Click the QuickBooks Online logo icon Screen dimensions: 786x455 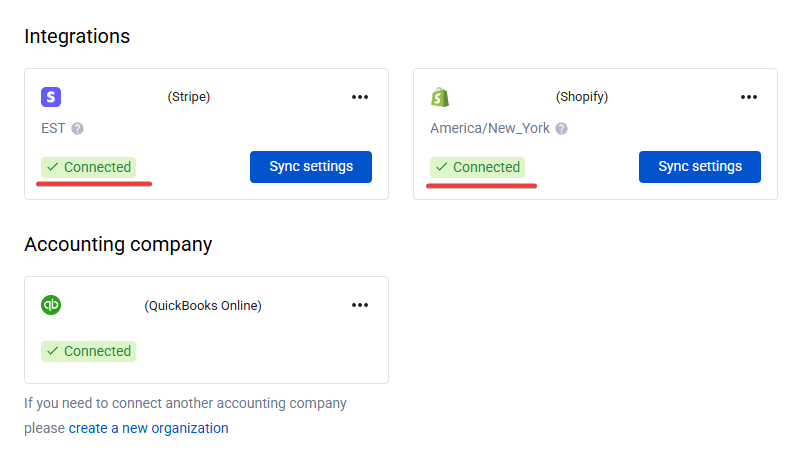(x=51, y=305)
